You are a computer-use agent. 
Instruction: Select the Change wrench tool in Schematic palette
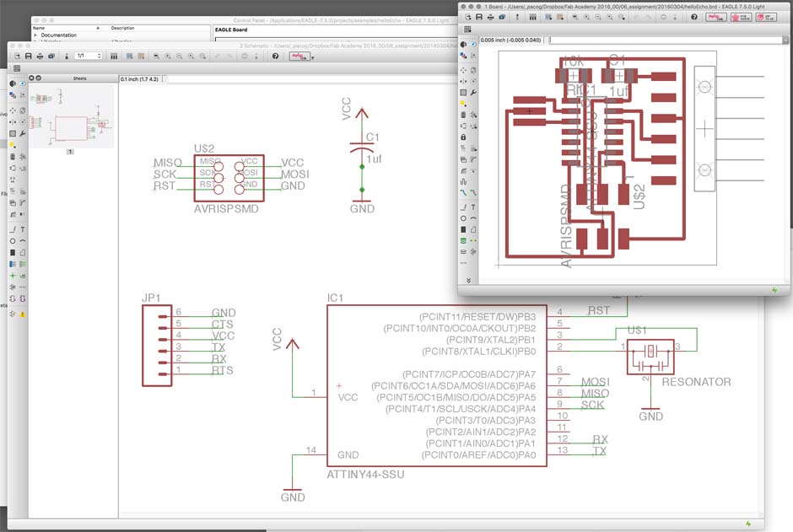(23, 133)
